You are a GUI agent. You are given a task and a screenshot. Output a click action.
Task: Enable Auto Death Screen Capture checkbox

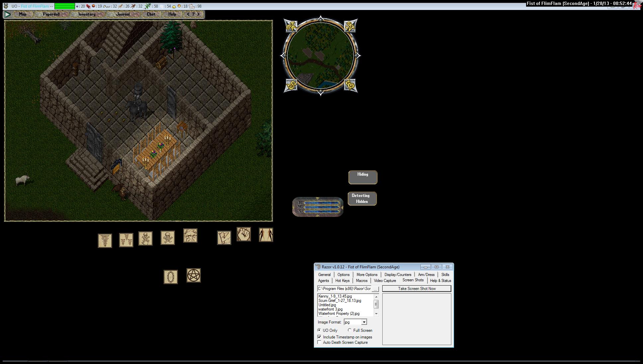[x=320, y=342]
